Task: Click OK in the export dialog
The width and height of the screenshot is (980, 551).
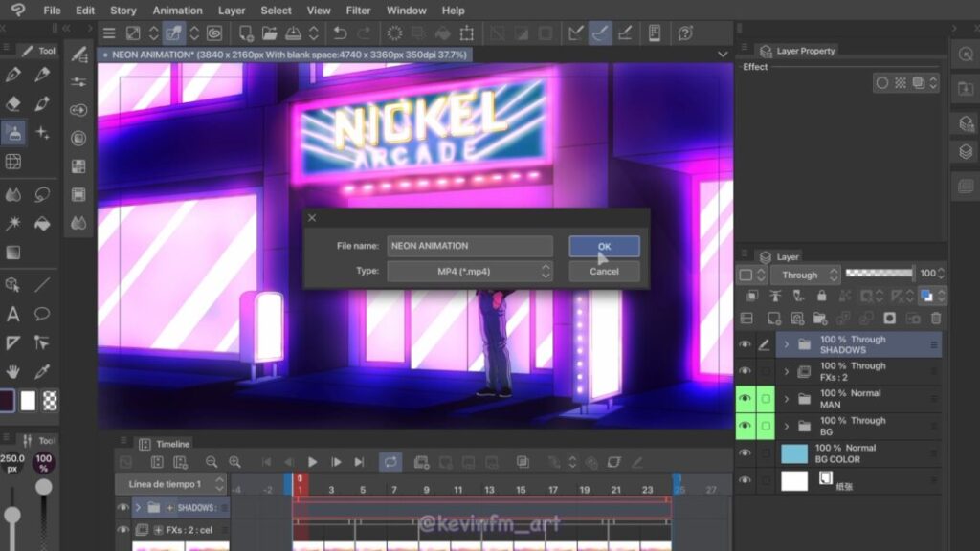Action: click(604, 246)
